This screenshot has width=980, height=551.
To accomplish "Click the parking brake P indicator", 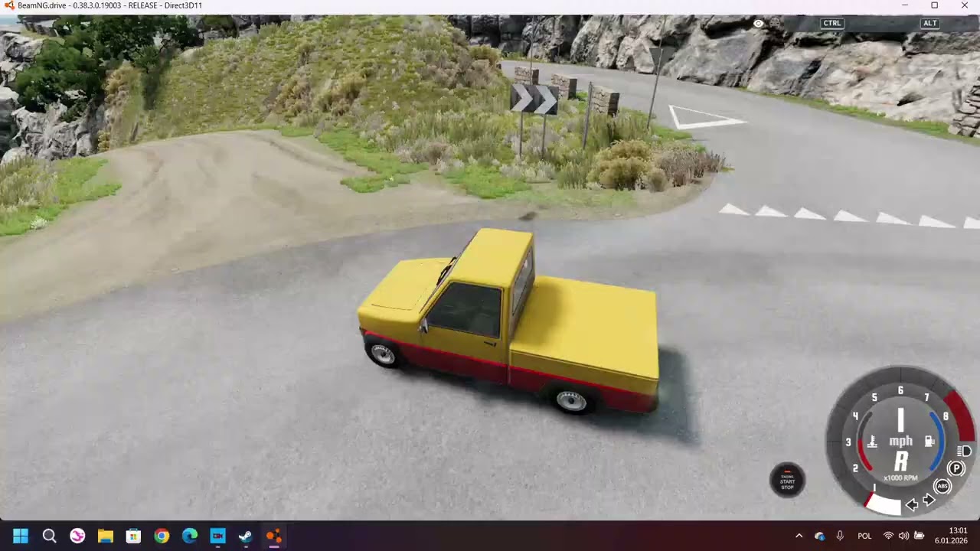I will coord(956,468).
